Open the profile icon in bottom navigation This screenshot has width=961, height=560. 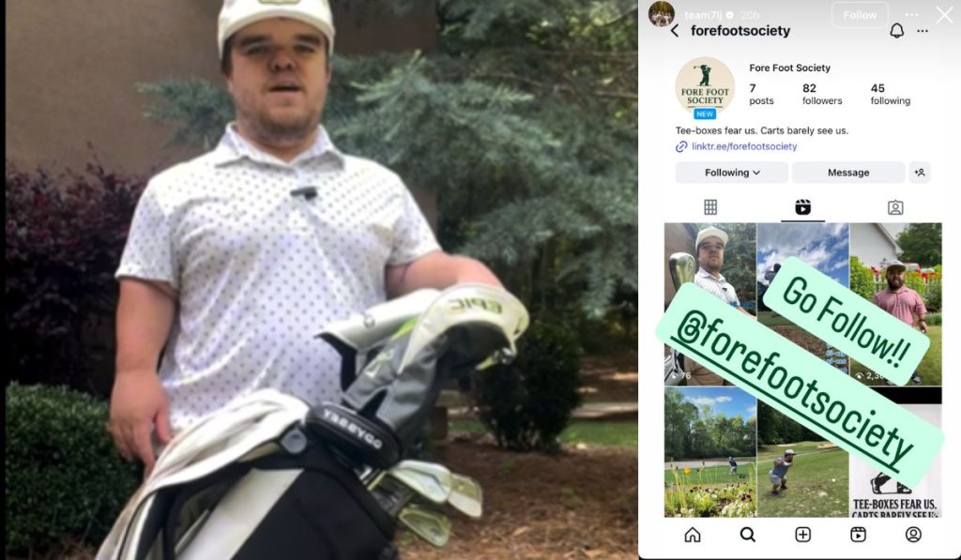click(x=913, y=535)
